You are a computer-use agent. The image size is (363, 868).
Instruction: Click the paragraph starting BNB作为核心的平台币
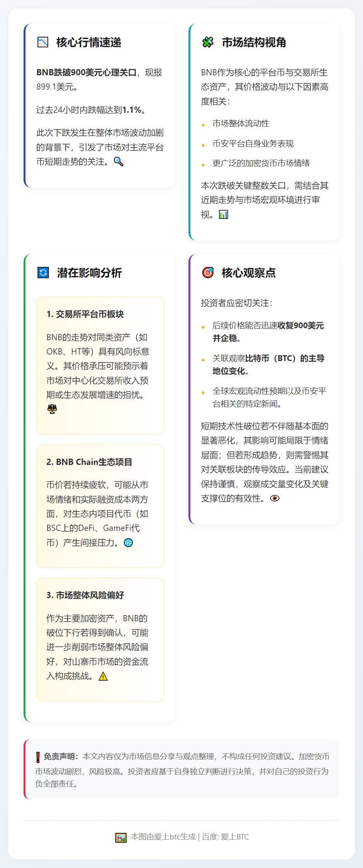pyautogui.click(x=265, y=87)
